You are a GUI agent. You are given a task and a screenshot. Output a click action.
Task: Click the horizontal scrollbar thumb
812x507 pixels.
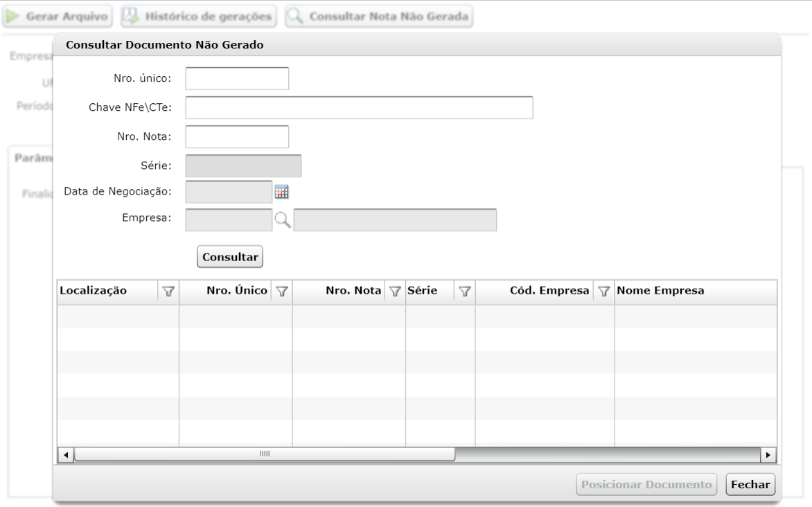point(265,454)
